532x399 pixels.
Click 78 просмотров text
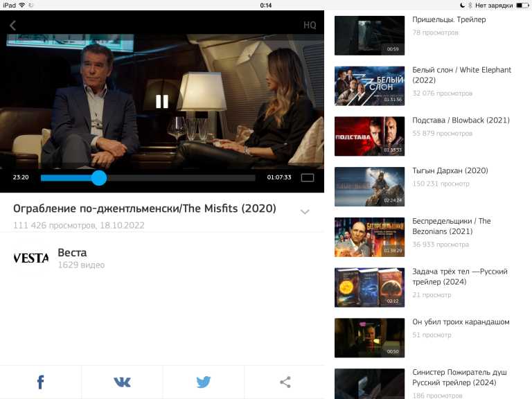pos(435,33)
